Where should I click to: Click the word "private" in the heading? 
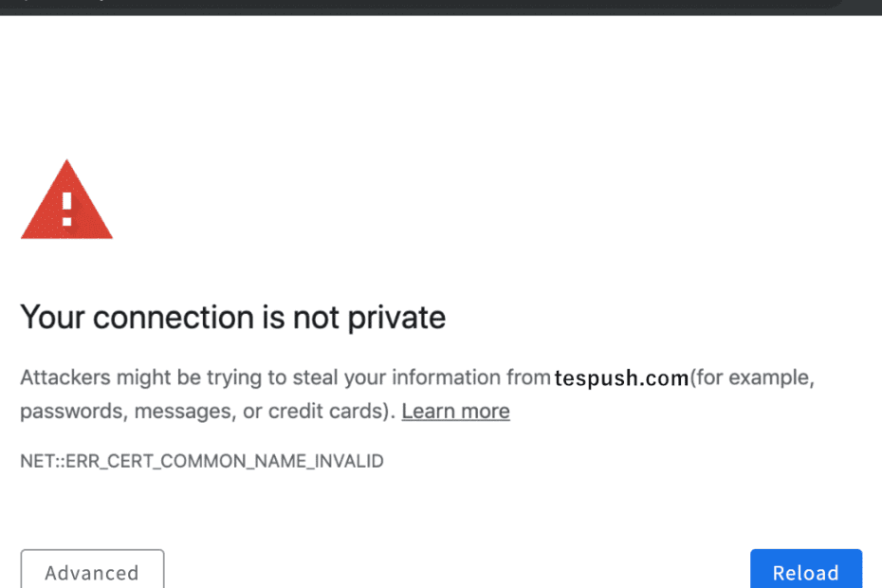(395, 318)
